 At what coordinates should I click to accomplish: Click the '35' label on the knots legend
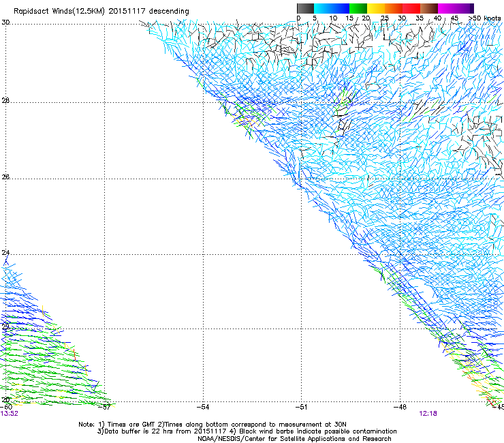[x=420, y=18]
